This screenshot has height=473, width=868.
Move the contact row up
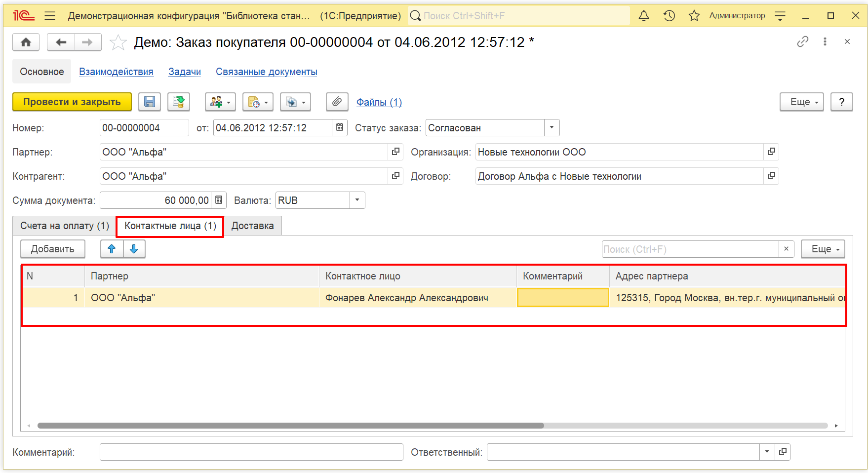[112, 249]
